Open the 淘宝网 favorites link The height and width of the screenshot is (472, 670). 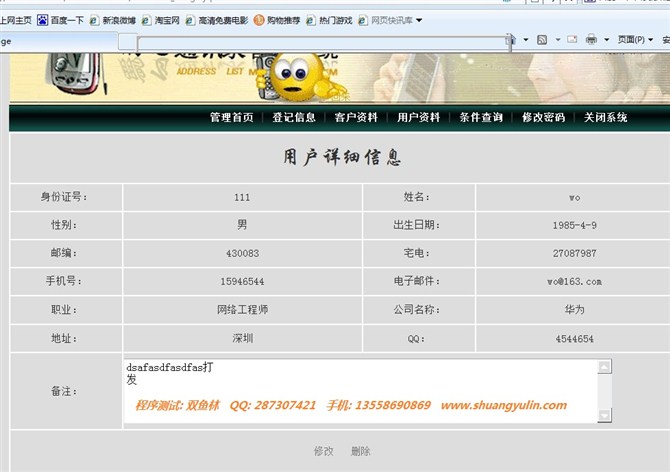[x=161, y=20]
